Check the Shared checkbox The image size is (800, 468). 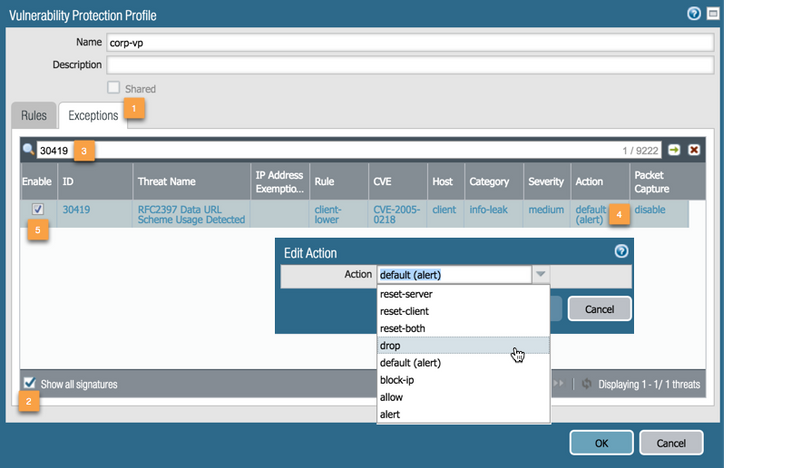click(114, 88)
